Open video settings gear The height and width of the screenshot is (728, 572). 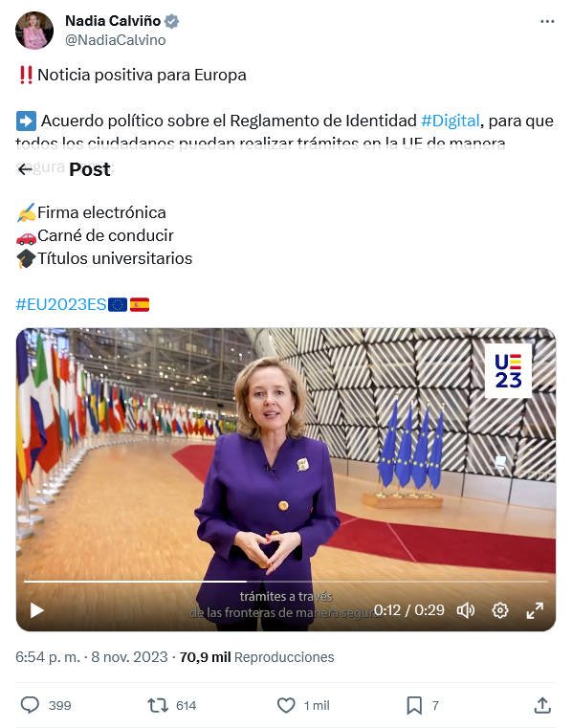tap(500, 610)
